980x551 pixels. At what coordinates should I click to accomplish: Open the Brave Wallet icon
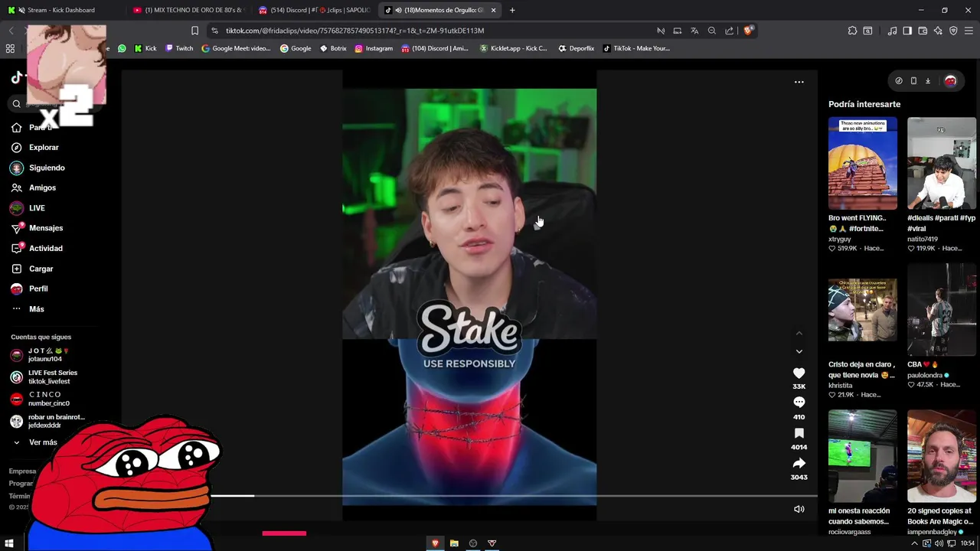(923, 31)
